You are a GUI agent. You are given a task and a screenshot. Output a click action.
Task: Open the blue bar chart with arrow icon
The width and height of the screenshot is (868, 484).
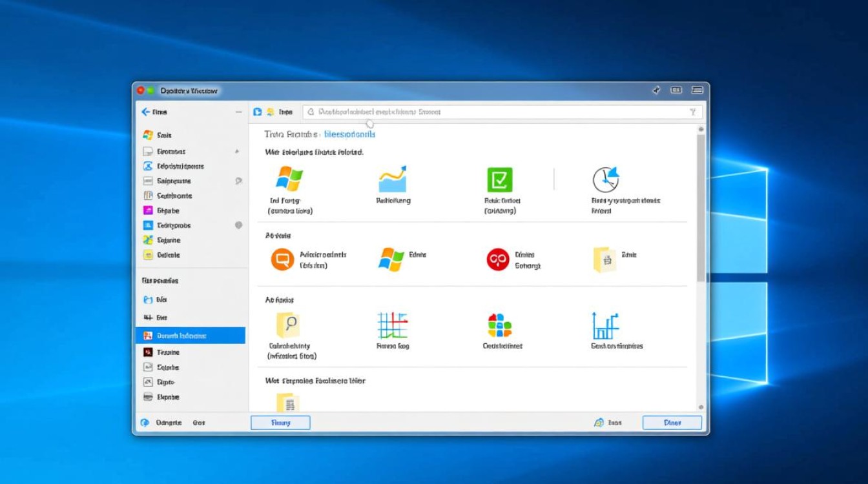pos(605,325)
